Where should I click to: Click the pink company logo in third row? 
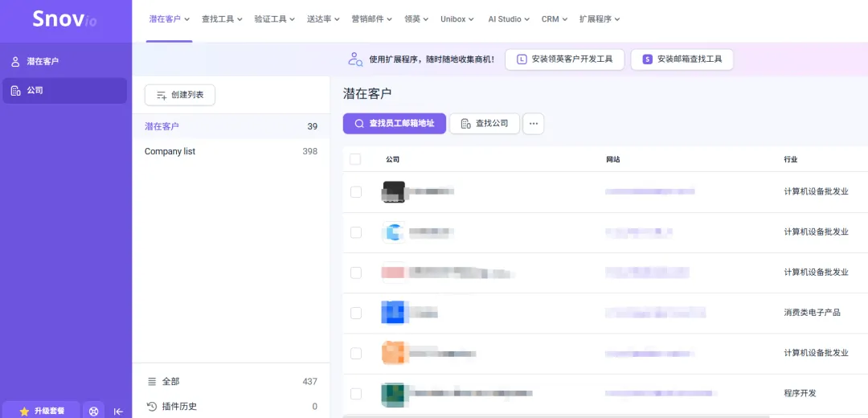click(394, 273)
